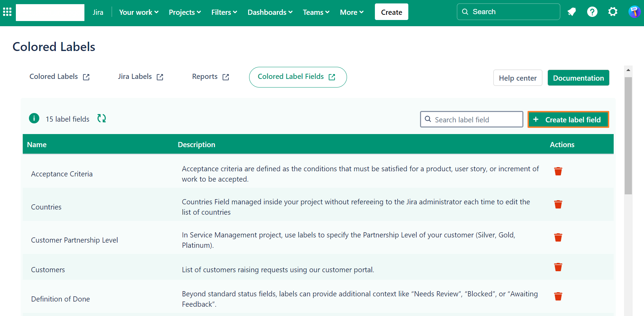Delete the Acceptance Criteria label field
Viewport: 644px width, 316px height.
(x=558, y=171)
